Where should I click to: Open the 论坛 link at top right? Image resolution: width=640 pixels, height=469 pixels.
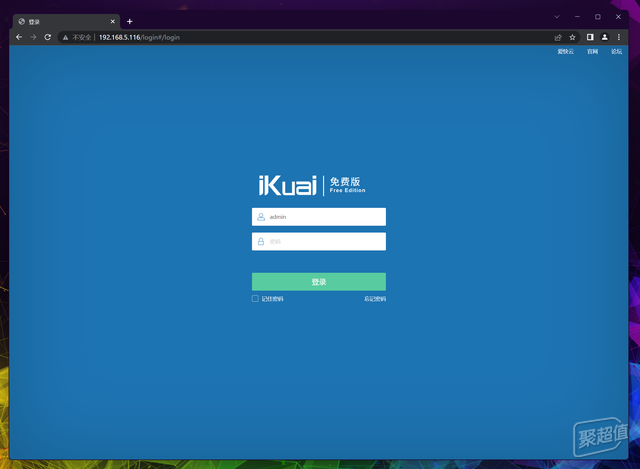pyautogui.click(x=616, y=51)
